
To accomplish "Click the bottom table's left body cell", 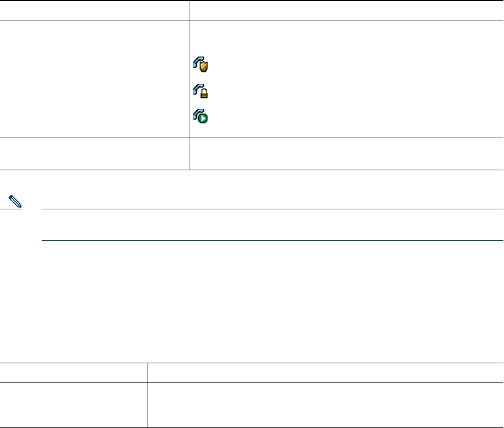I will click(x=73, y=405).
